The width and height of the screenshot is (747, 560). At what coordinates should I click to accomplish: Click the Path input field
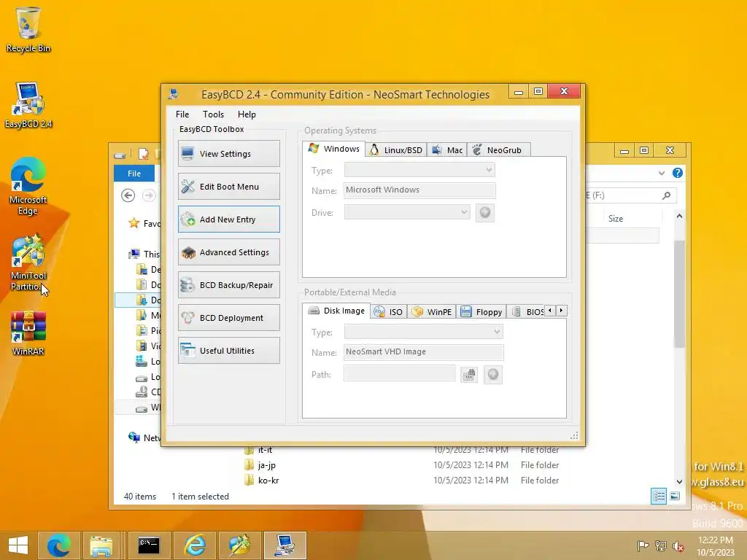400,374
